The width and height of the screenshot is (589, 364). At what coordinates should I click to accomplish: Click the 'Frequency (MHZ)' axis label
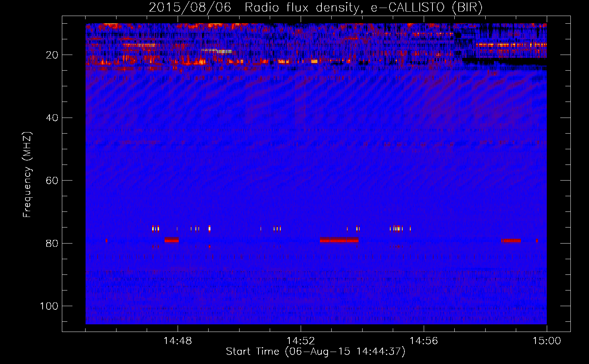27,175
